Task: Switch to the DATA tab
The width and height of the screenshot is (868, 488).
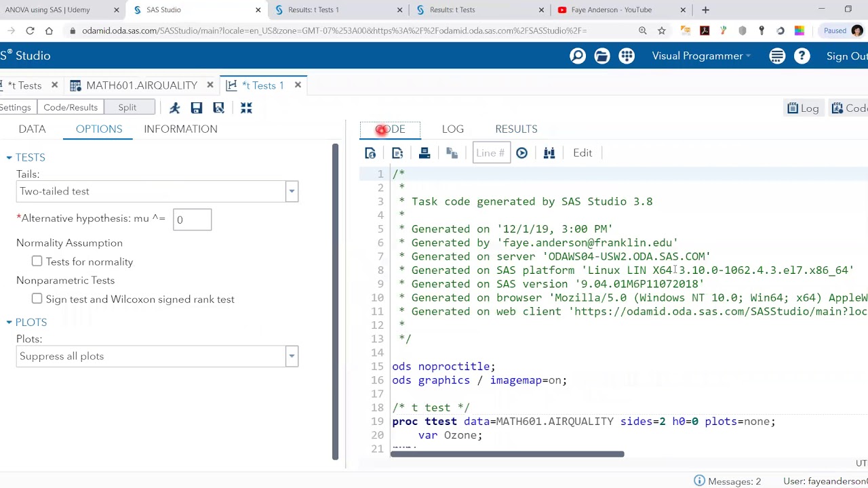Action: coord(32,129)
